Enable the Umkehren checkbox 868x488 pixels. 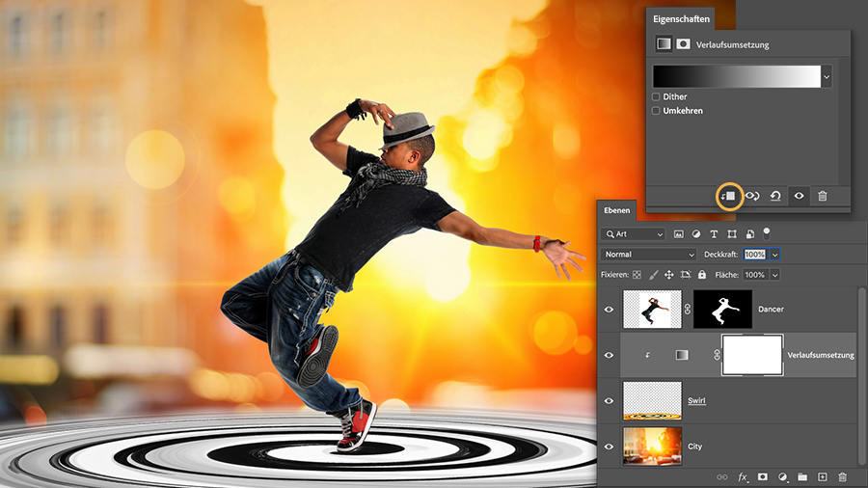pyautogui.click(x=656, y=111)
